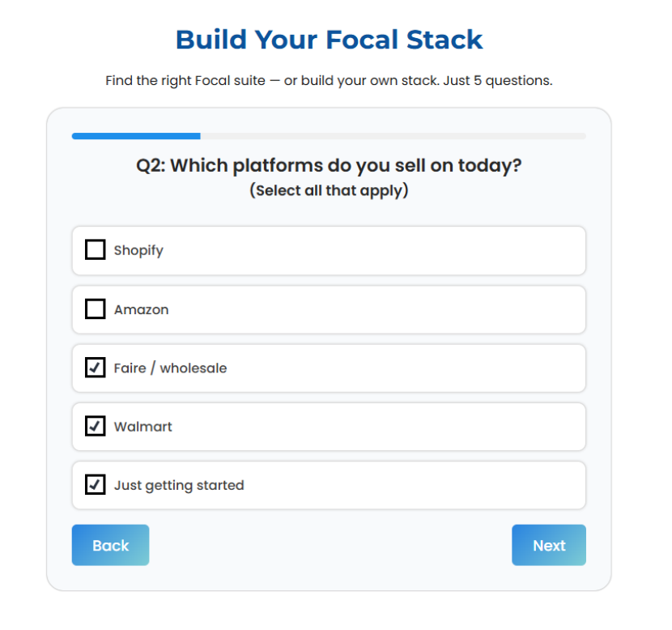The image size is (672, 630).
Task: Click the blue filled progress bar segment
Action: [x=136, y=136]
